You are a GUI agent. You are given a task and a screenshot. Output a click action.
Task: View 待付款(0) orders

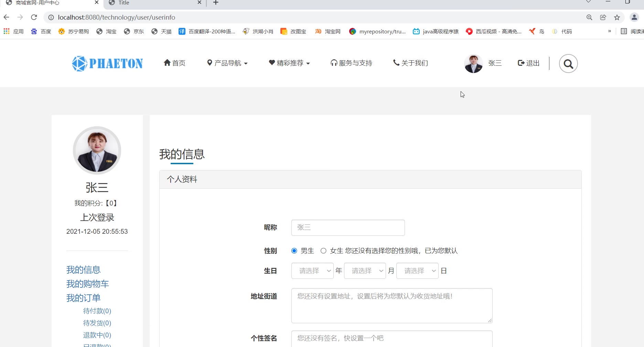pyautogui.click(x=97, y=311)
